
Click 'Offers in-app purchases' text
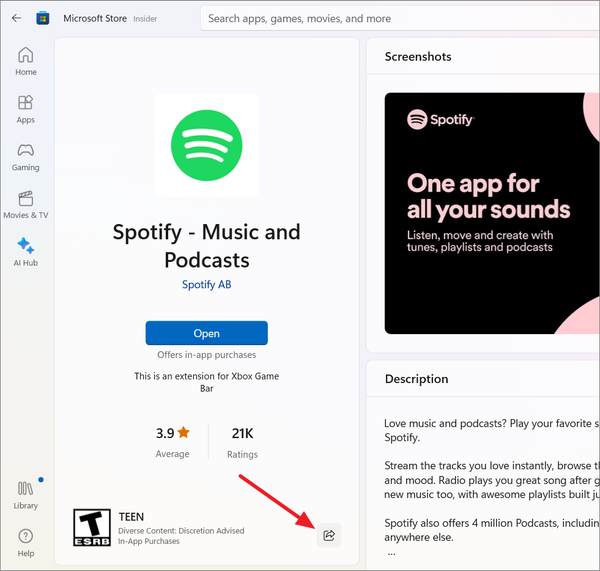[207, 355]
